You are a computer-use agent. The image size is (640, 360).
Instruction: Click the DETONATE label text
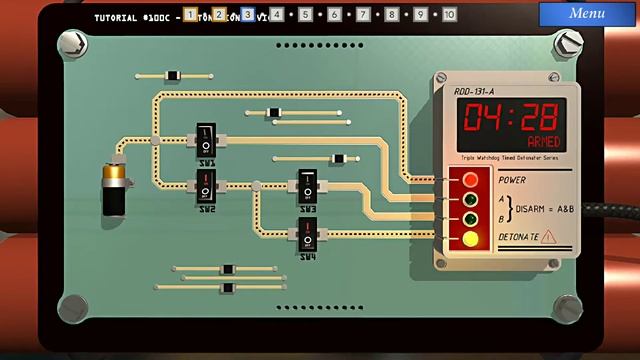518,237
